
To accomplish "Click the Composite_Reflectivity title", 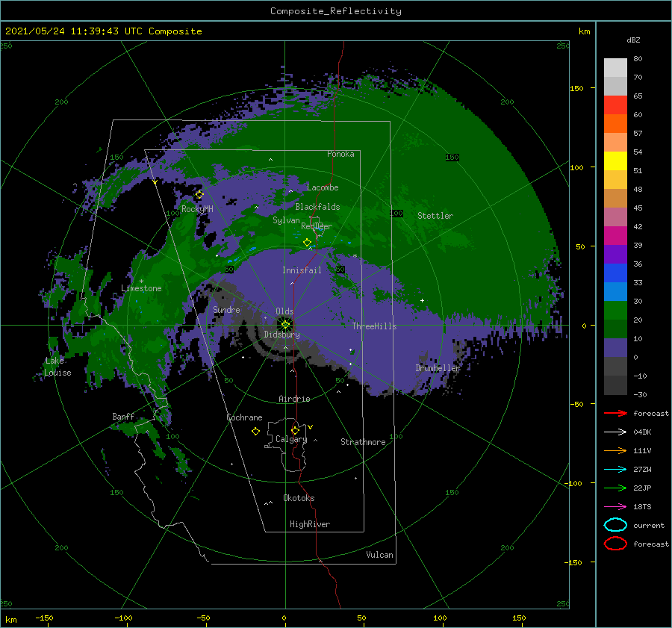I will pyautogui.click(x=335, y=11).
